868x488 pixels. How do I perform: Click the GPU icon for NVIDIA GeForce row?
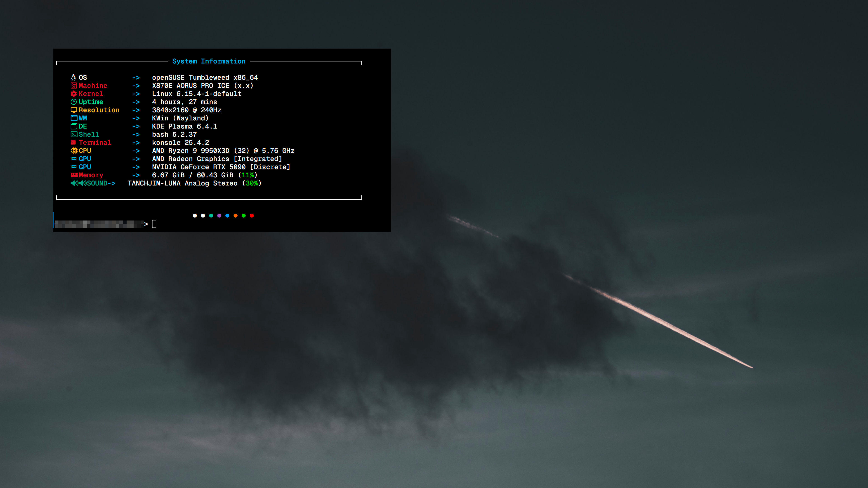[x=73, y=167]
